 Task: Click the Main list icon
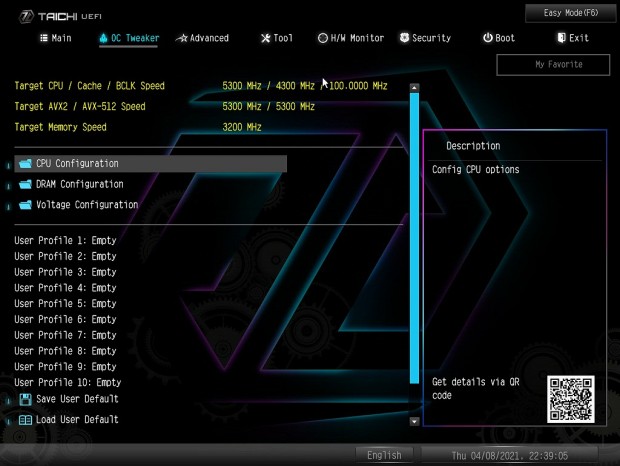pyautogui.click(x=44, y=38)
